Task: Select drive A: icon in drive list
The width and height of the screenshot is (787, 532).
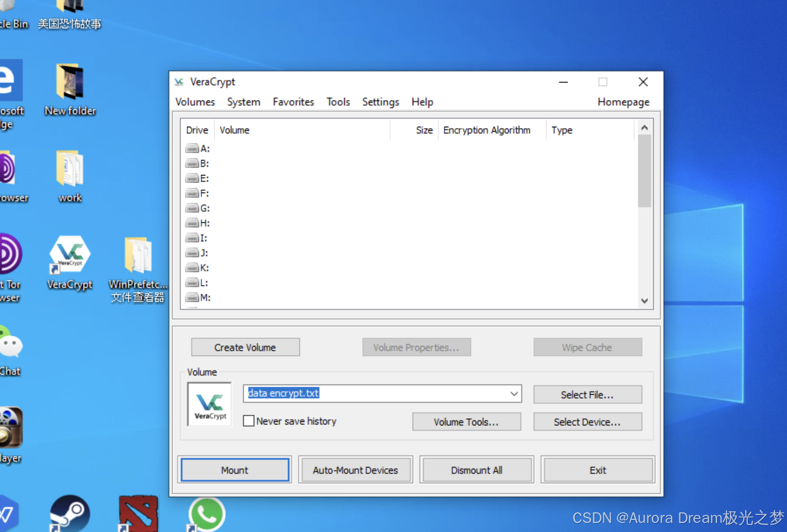Action: pyautogui.click(x=192, y=148)
